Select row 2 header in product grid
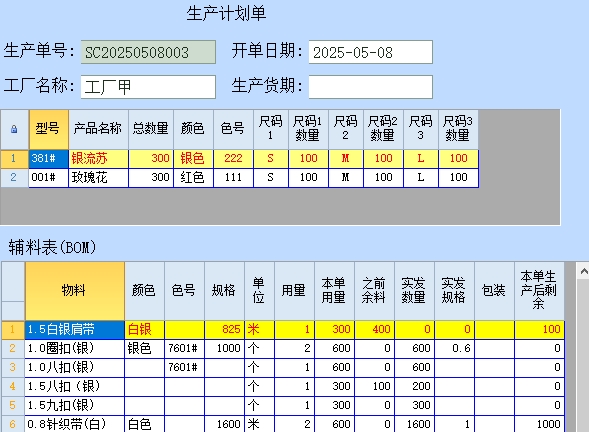Screen dimensions: 589x432 [x=14, y=178]
